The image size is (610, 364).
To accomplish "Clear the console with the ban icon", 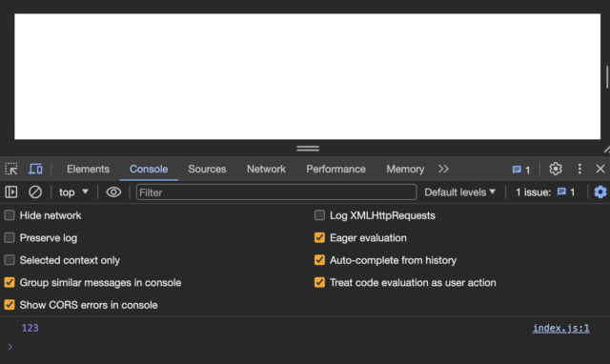I will (35, 192).
